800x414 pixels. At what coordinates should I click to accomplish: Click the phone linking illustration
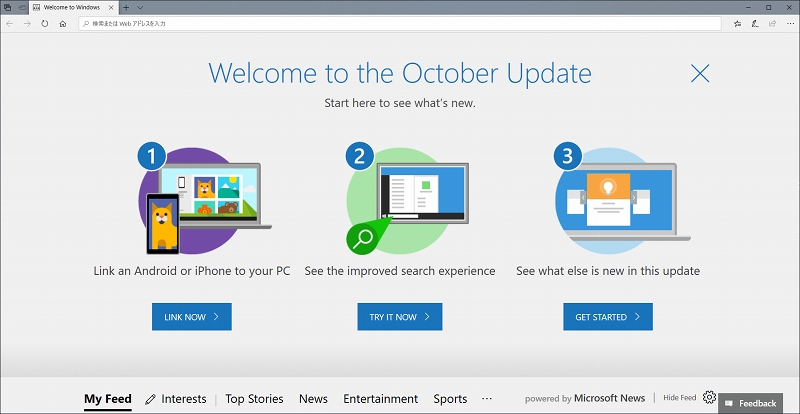pos(203,199)
